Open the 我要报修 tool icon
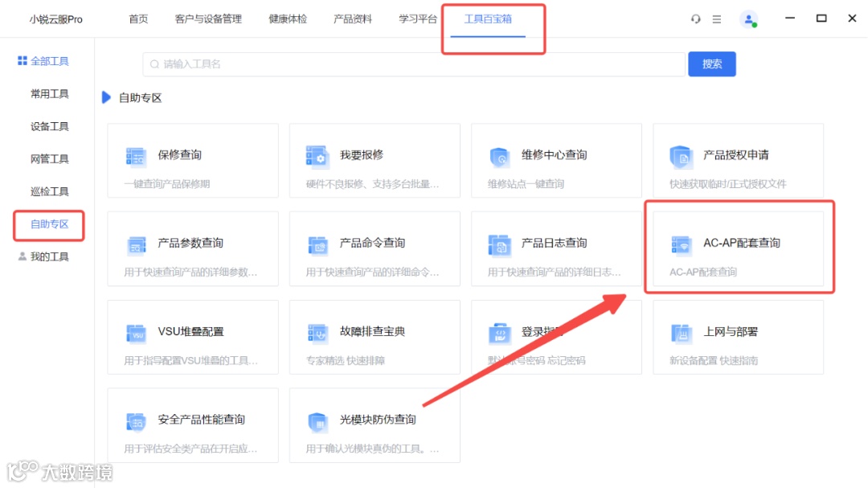Viewport: 868px width, 488px height. 317,157
